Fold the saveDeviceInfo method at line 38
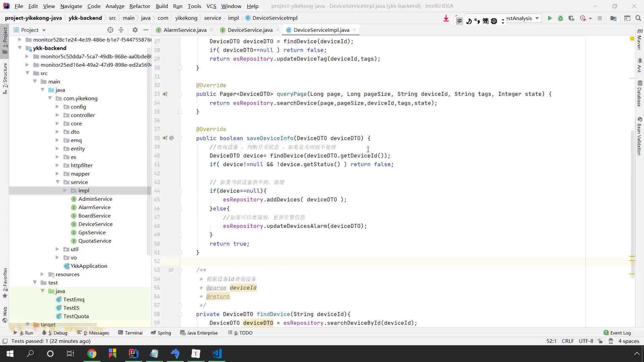The width and height of the screenshot is (644, 362). coord(180,138)
